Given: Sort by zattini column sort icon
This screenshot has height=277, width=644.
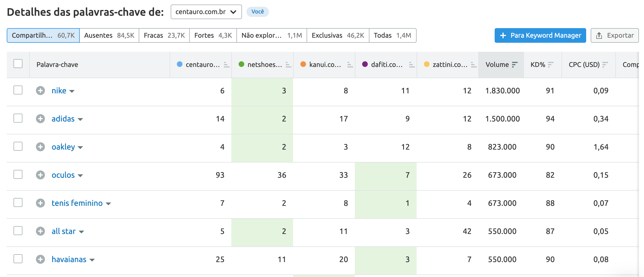Looking at the screenshot, I should pyautogui.click(x=474, y=65).
